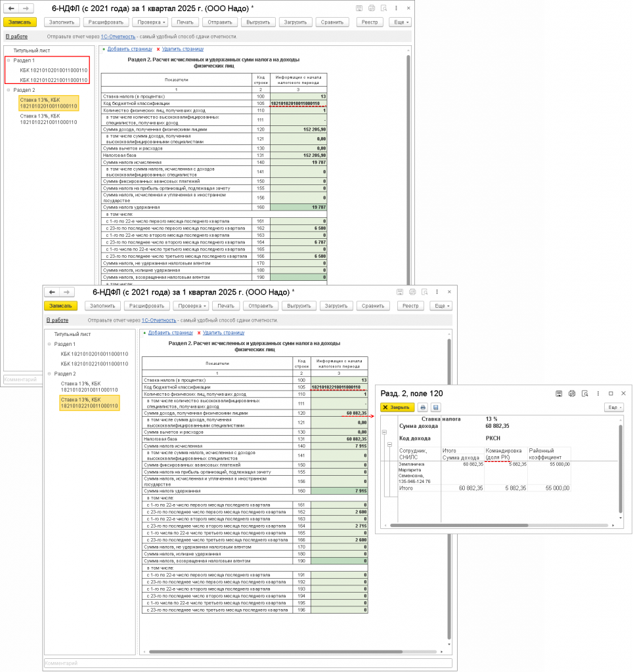Click the printer icon in the Разд. 2 popup title bar
This screenshot has height=672, width=633.
tap(572, 394)
